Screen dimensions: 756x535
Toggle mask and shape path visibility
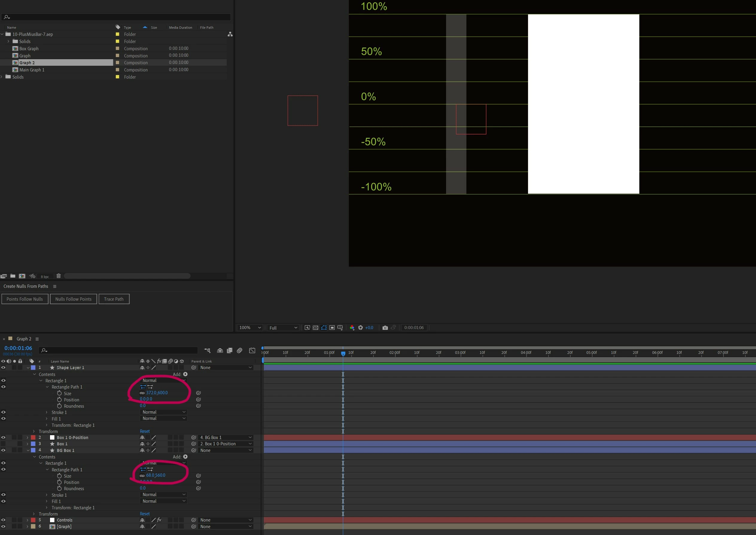pyautogui.click(x=324, y=328)
